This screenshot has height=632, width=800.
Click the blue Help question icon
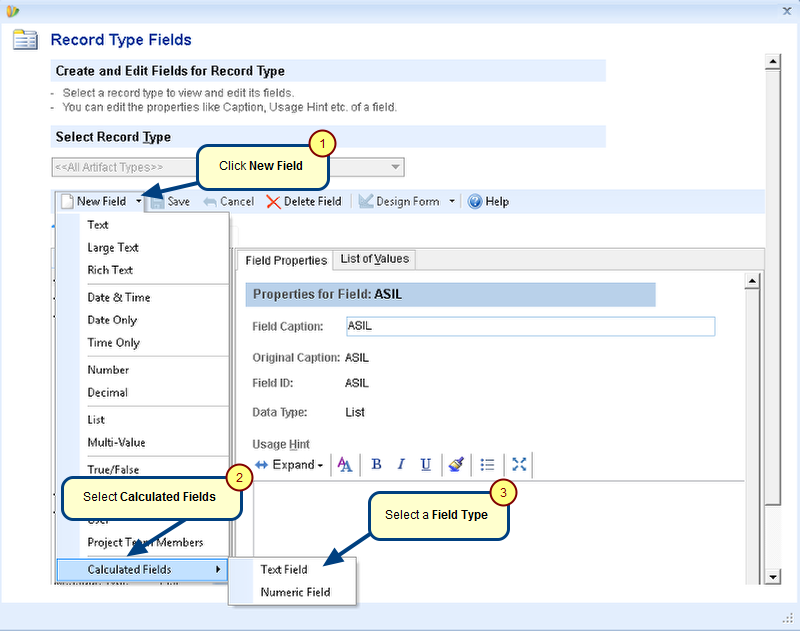474,201
